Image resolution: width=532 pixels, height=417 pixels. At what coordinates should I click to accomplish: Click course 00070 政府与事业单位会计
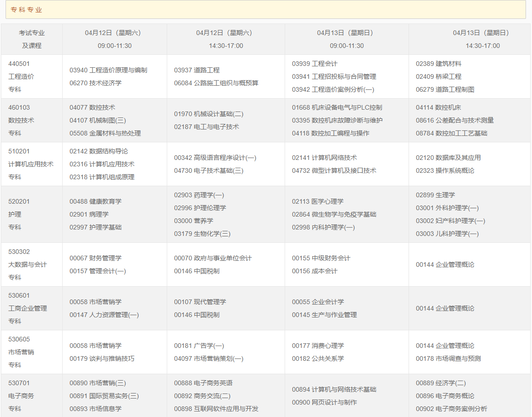pyautogui.click(x=213, y=258)
